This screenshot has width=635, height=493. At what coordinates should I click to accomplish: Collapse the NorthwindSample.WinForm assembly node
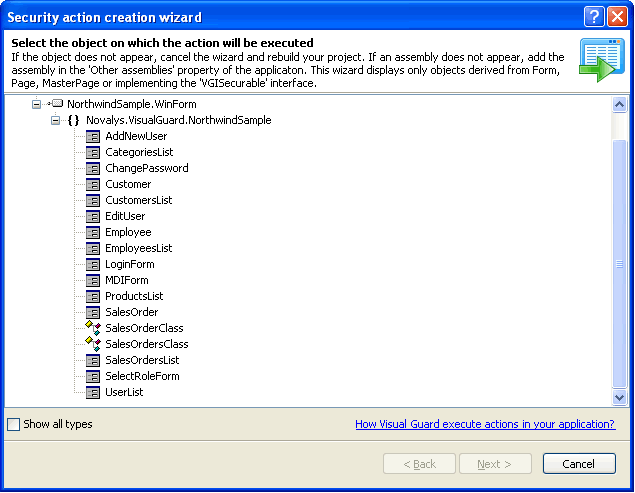coord(37,104)
